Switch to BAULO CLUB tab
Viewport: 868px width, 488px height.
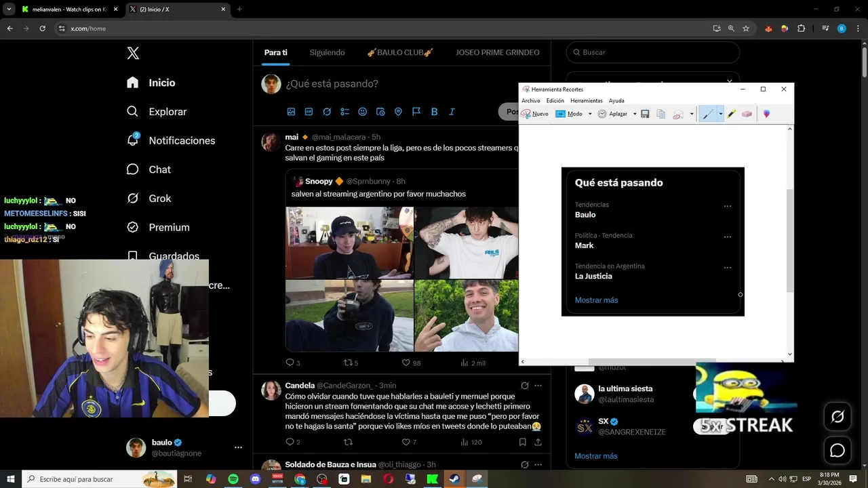(x=400, y=52)
